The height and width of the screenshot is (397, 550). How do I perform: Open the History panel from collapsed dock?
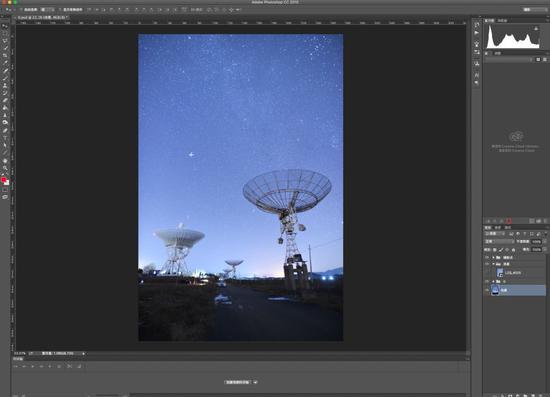pyautogui.click(x=476, y=25)
